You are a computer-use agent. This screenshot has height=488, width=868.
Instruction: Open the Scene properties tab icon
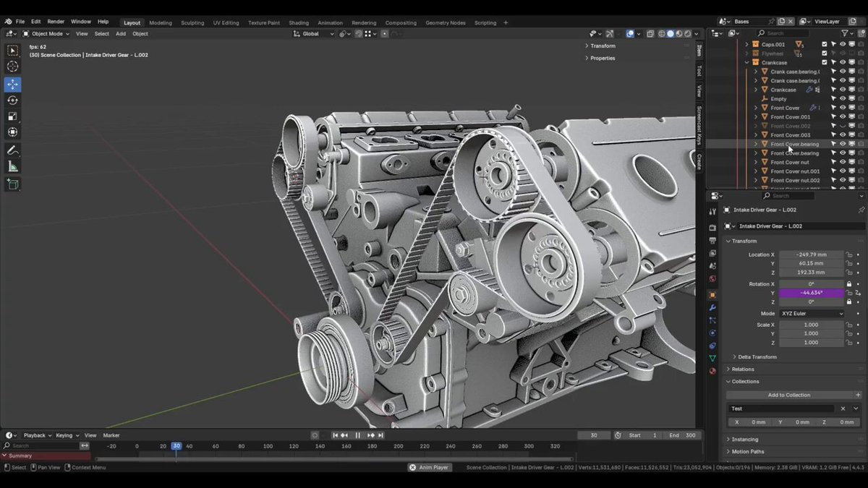tap(712, 266)
